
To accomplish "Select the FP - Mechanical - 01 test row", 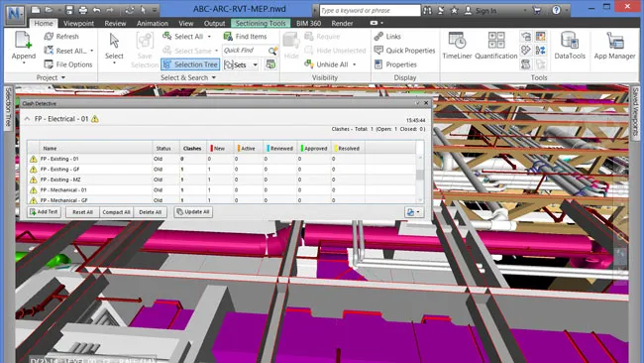I will [222, 189].
